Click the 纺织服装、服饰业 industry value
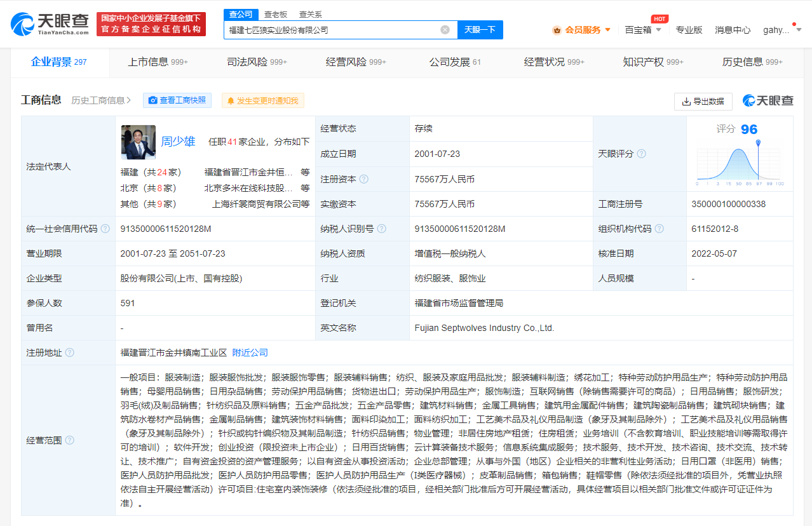812x526 pixels. [450, 278]
